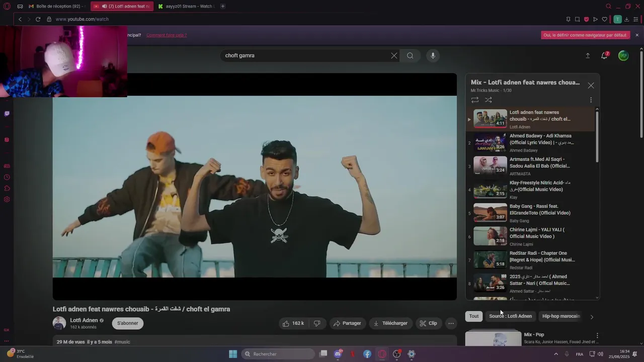Screen dimensions: 644x362
Task: Open the YouTube create/upload icon
Action: pos(587,56)
